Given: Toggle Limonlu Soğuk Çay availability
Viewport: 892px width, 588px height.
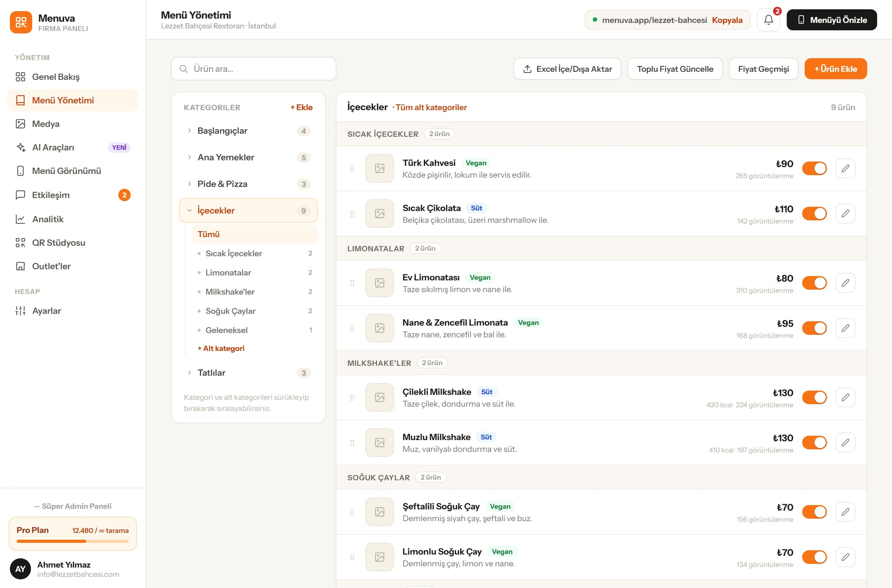Looking at the screenshot, I should pyautogui.click(x=814, y=557).
